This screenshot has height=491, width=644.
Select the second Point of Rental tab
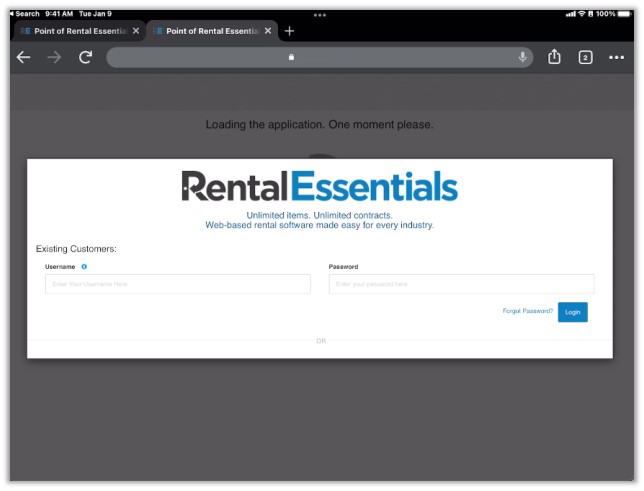pyautogui.click(x=204, y=31)
